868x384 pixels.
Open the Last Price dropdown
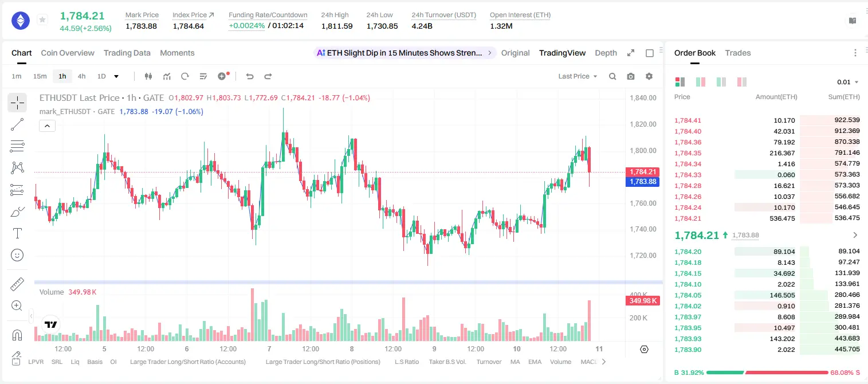pyautogui.click(x=578, y=76)
